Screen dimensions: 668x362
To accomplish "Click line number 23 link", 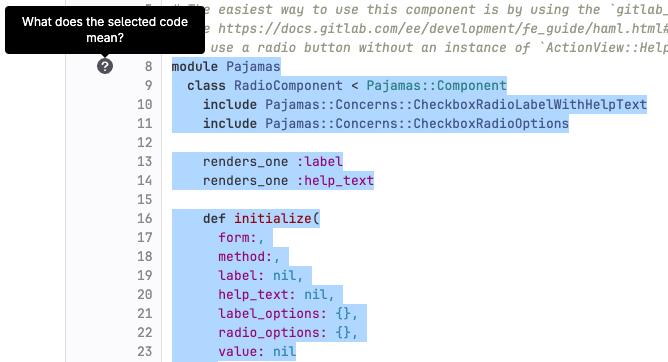I will (x=144, y=351).
